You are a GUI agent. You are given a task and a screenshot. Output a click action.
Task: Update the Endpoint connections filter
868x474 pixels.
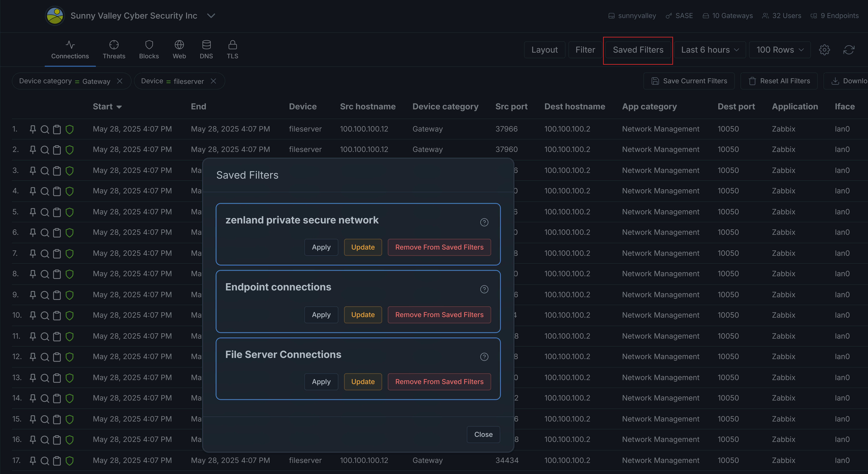363,315
